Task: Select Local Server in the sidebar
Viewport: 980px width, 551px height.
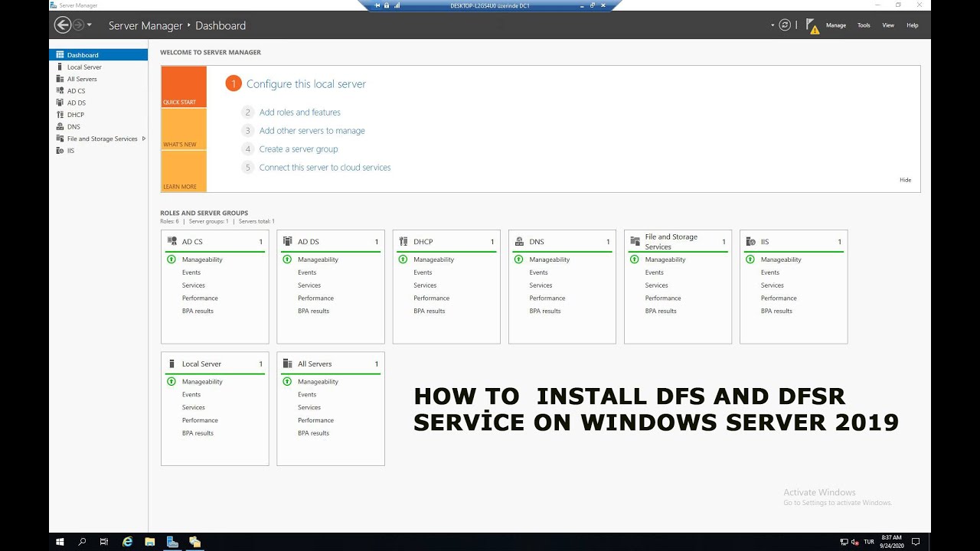Action: point(98,67)
